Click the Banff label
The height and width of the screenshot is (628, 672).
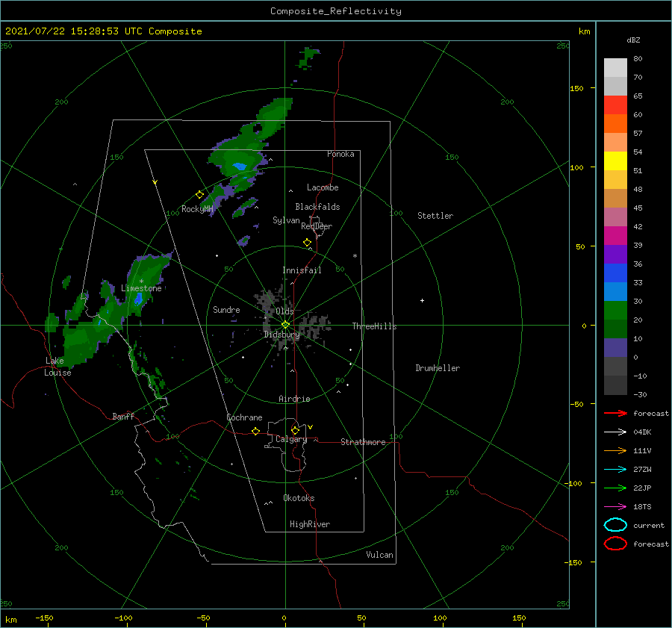coord(123,416)
